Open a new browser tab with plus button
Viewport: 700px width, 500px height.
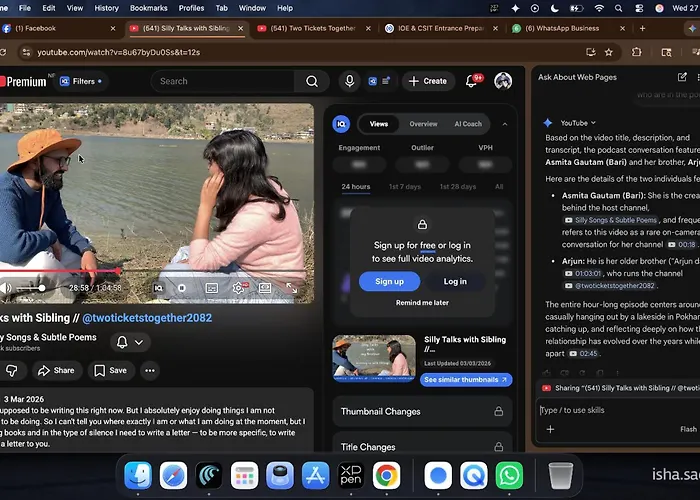tap(642, 28)
